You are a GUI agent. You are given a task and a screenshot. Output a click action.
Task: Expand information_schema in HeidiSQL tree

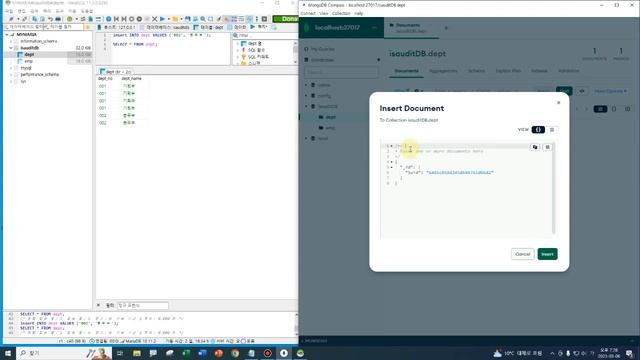click(x=11, y=41)
